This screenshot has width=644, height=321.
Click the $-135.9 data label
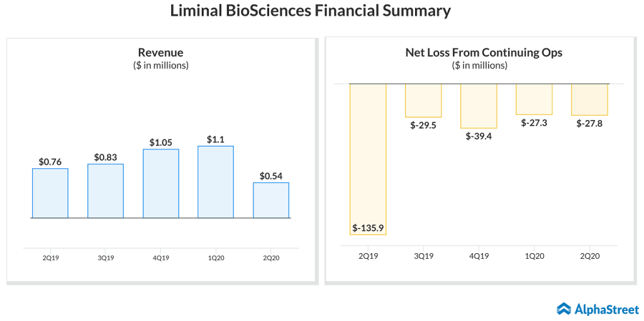[368, 227]
